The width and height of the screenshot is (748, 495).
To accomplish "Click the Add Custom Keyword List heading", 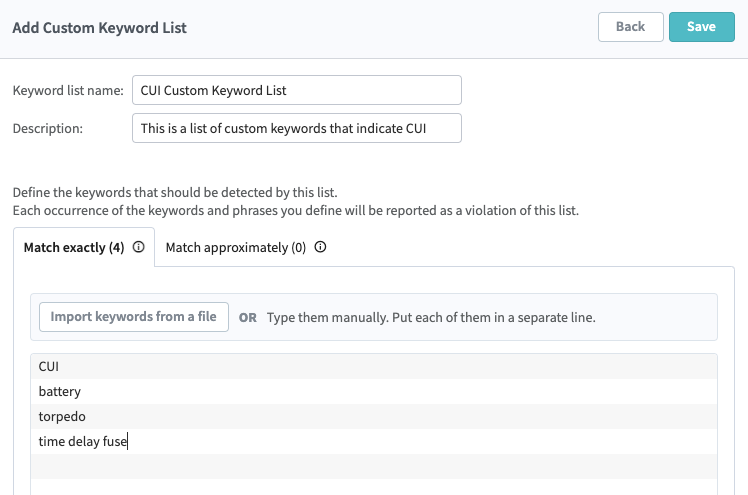I will click(x=99, y=27).
